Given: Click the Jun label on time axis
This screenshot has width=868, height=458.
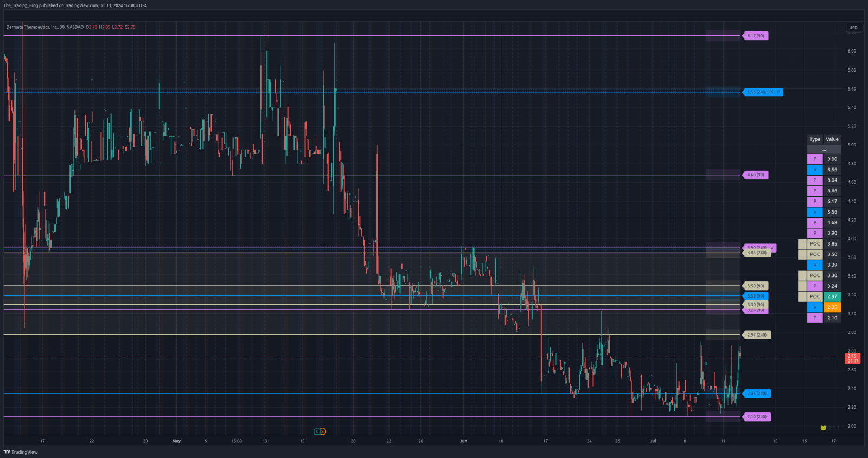Looking at the screenshot, I should point(463,441).
